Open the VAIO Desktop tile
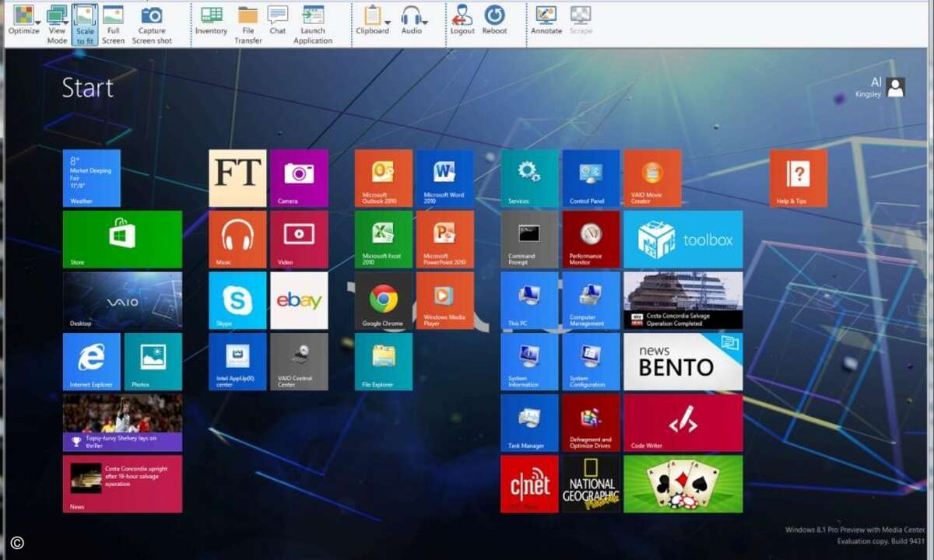 pyautogui.click(x=122, y=300)
